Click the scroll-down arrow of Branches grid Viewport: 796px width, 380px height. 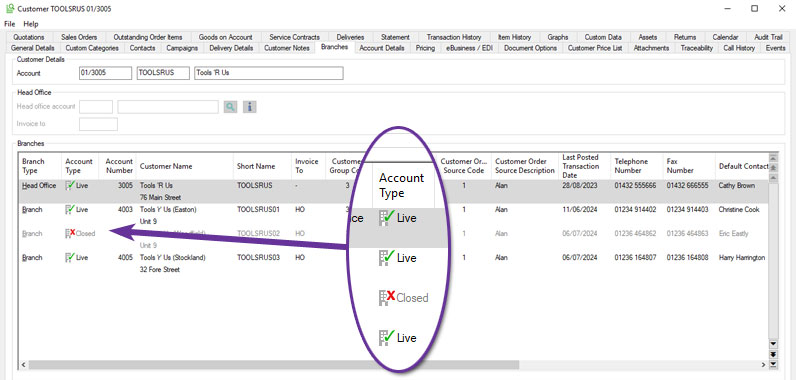tap(773, 344)
